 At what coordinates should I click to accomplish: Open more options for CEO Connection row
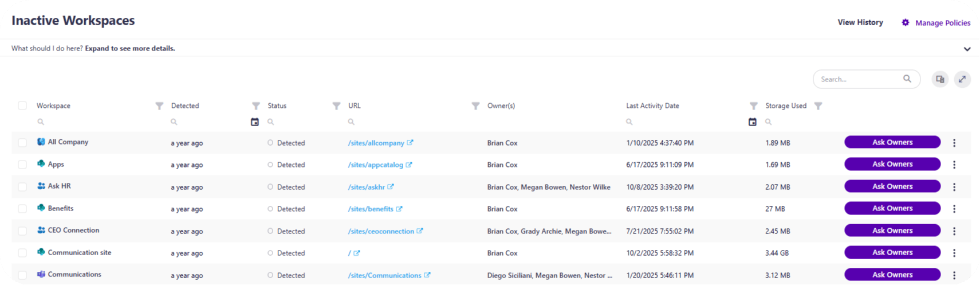pyautogui.click(x=954, y=231)
